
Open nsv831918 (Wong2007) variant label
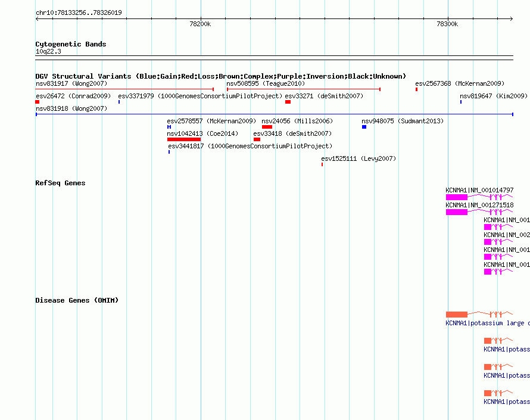71,108
